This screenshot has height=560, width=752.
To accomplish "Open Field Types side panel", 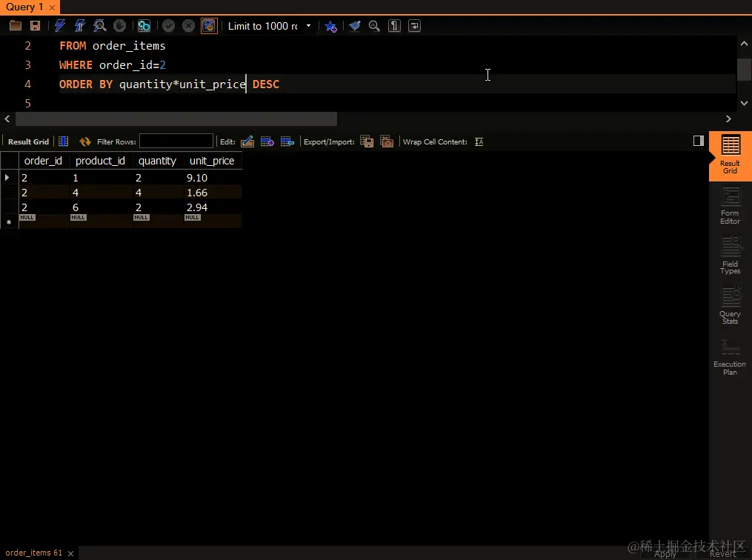I will (730, 256).
